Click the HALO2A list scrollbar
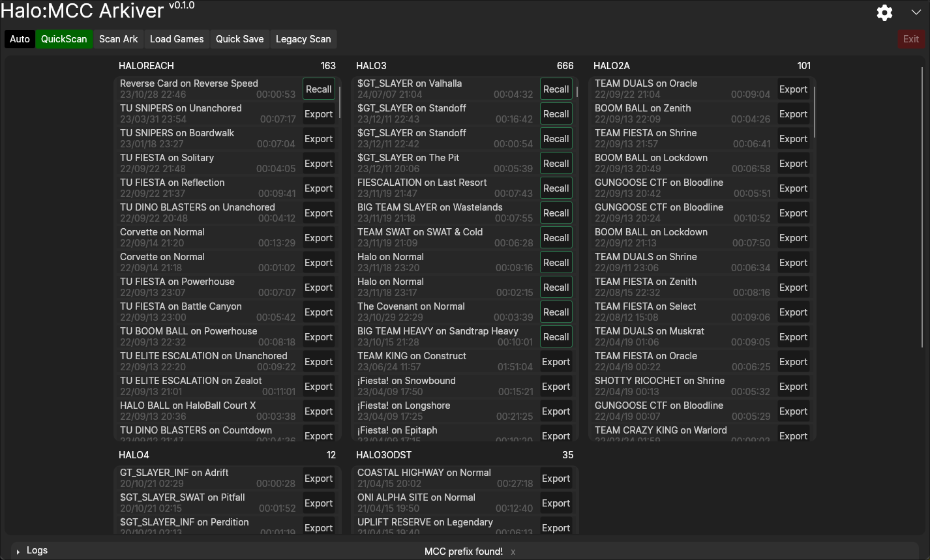The height and width of the screenshot is (560, 930). (815, 111)
